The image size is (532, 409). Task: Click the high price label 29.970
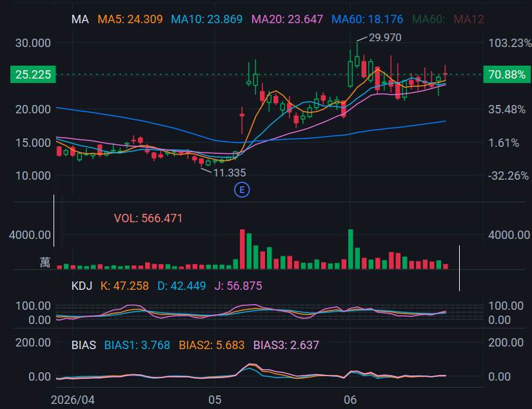pos(385,37)
